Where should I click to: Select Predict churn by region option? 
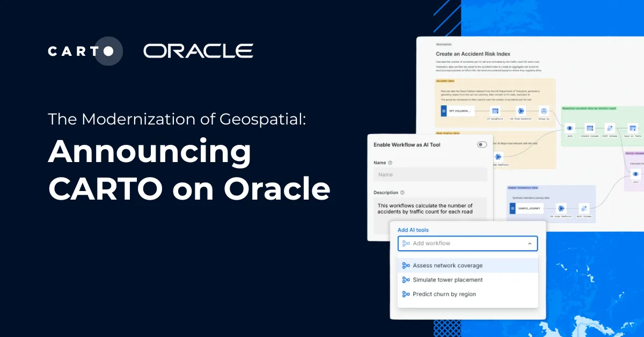(x=444, y=294)
